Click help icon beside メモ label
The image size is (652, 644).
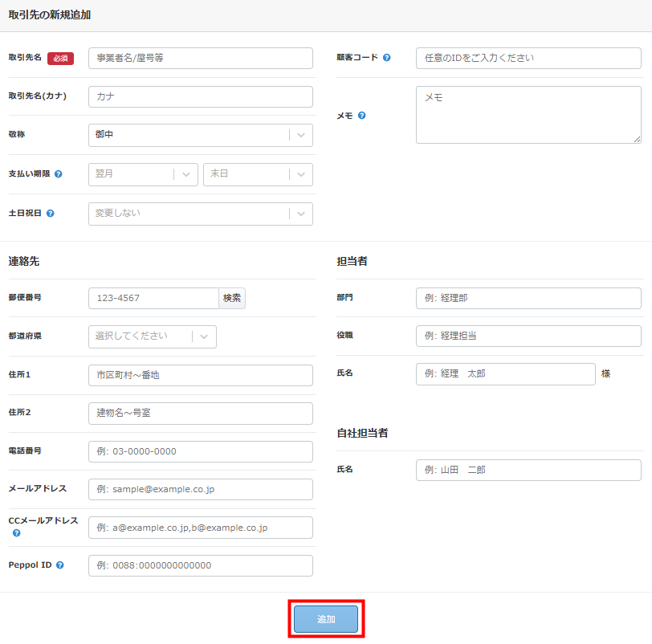click(x=362, y=116)
